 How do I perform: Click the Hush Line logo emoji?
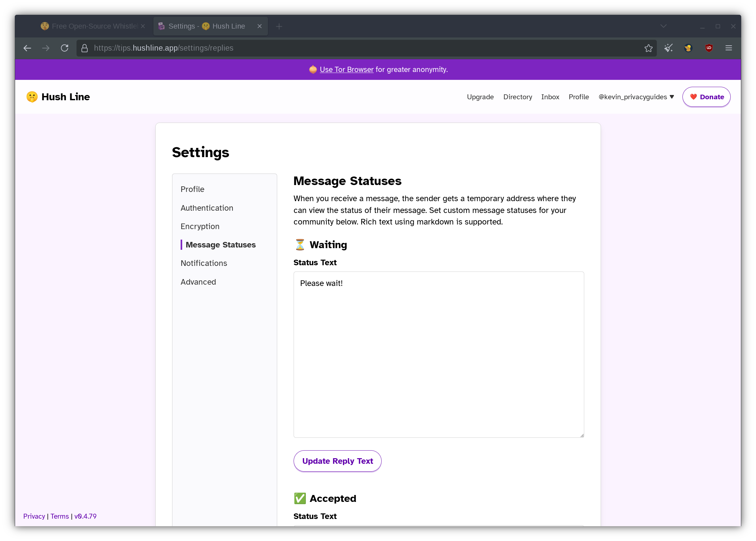32,97
